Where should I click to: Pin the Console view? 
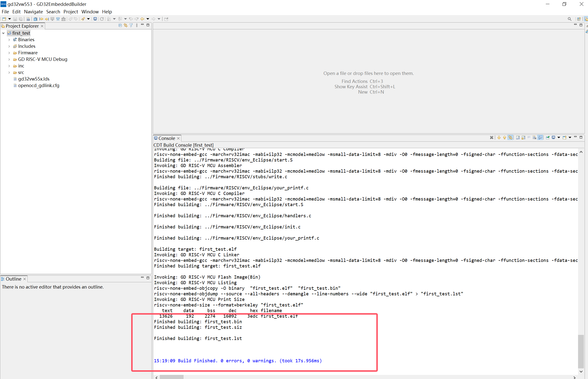pos(548,137)
